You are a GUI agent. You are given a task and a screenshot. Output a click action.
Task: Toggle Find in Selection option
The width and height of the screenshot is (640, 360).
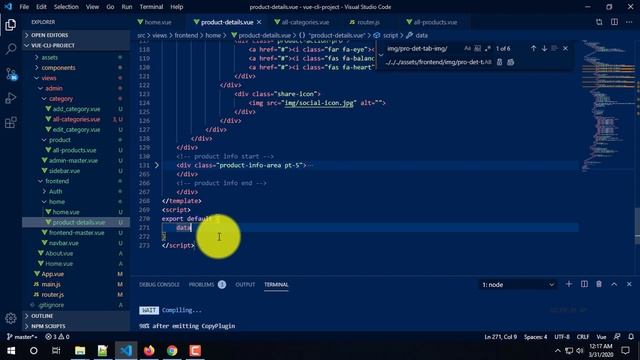coord(554,48)
